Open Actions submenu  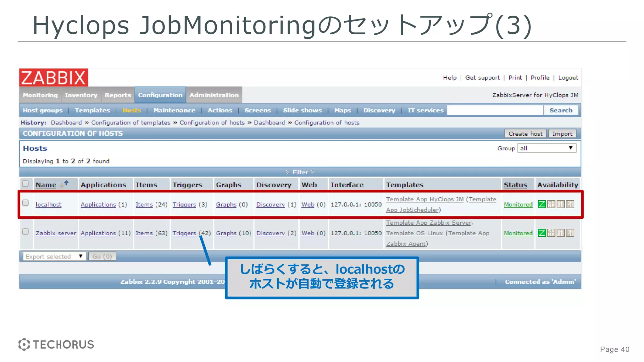click(220, 110)
